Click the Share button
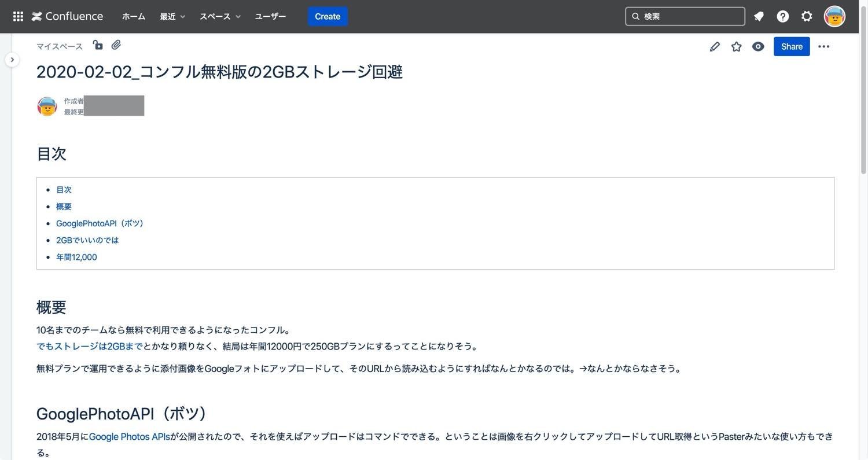The height and width of the screenshot is (460, 868). [792, 46]
